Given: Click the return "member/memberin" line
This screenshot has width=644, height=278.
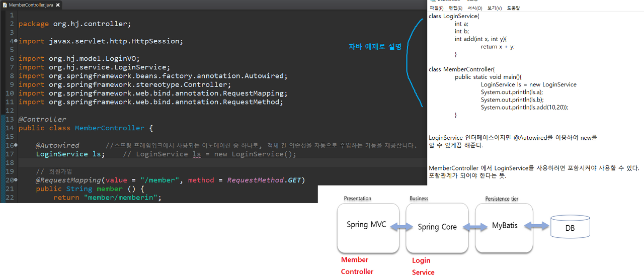Looking at the screenshot, I should tap(108, 198).
